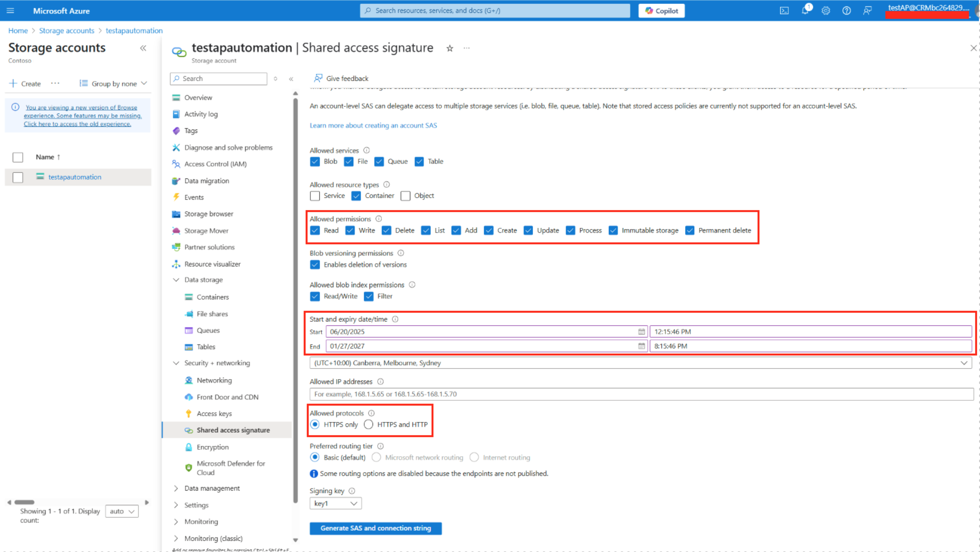Open the hamburger portal menu
980x552 pixels.
(x=10, y=10)
